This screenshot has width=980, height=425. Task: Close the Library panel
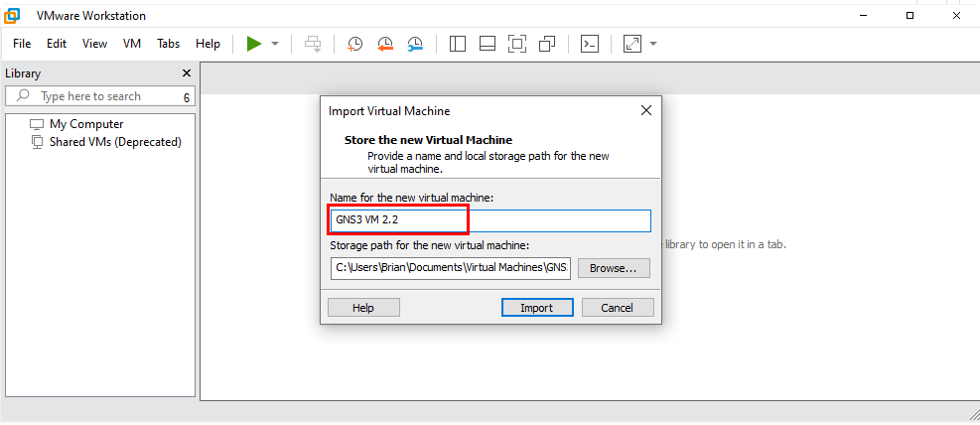187,73
